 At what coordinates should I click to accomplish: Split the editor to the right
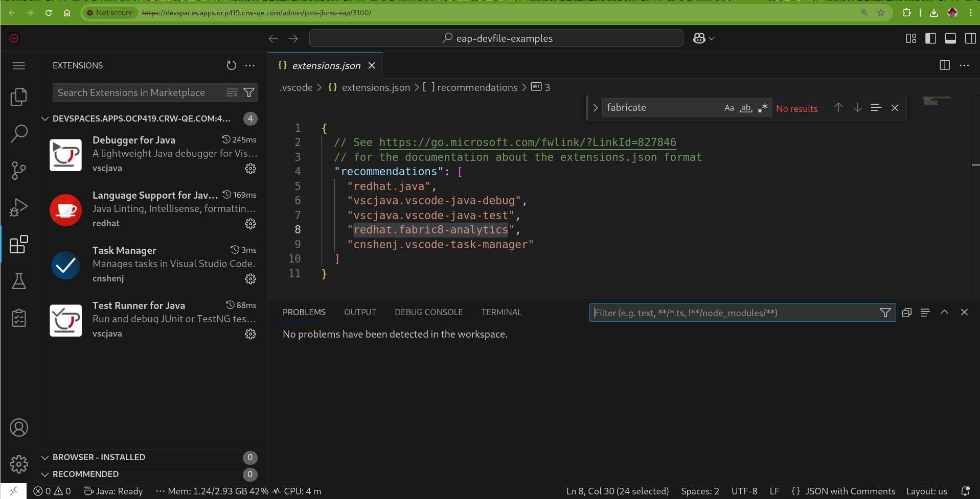(x=944, y=65)
